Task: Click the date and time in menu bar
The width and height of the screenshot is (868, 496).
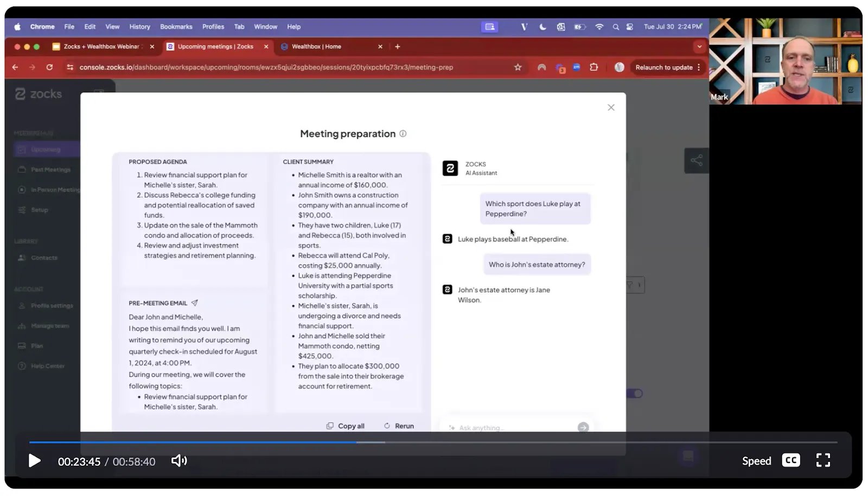Action: pos(673,27)
